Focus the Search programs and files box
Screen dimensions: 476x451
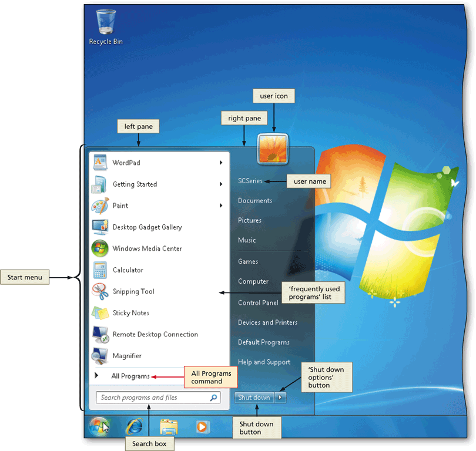tap(158, 398)
